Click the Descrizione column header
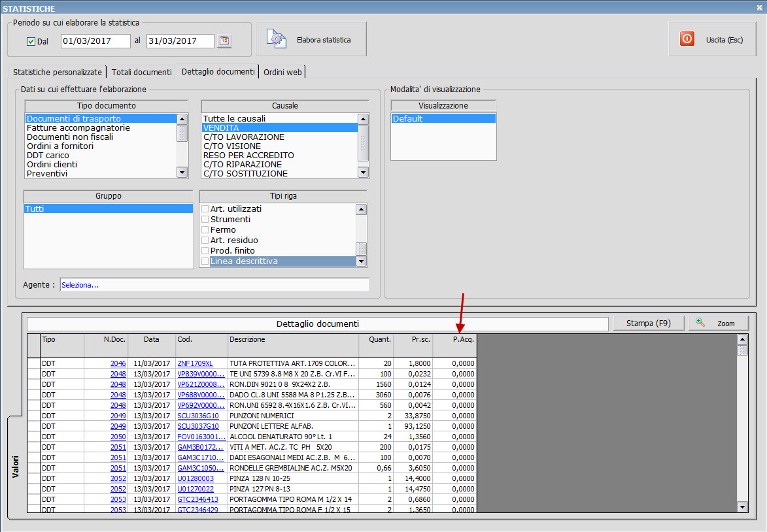Viewport: 767px width, 532px height. pos(293,345)
